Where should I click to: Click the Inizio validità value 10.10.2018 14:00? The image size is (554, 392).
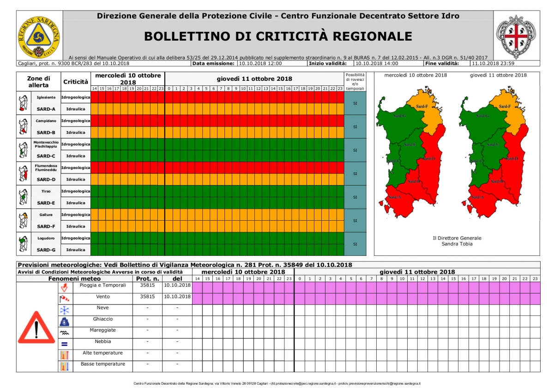click(x=377, y=64)
